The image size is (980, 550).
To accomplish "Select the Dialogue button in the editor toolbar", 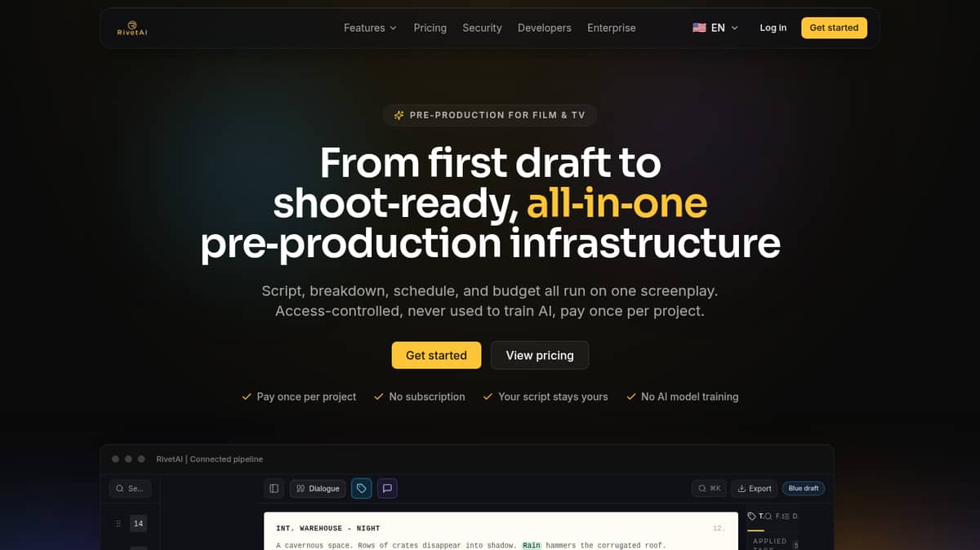I will coord(318,488).
